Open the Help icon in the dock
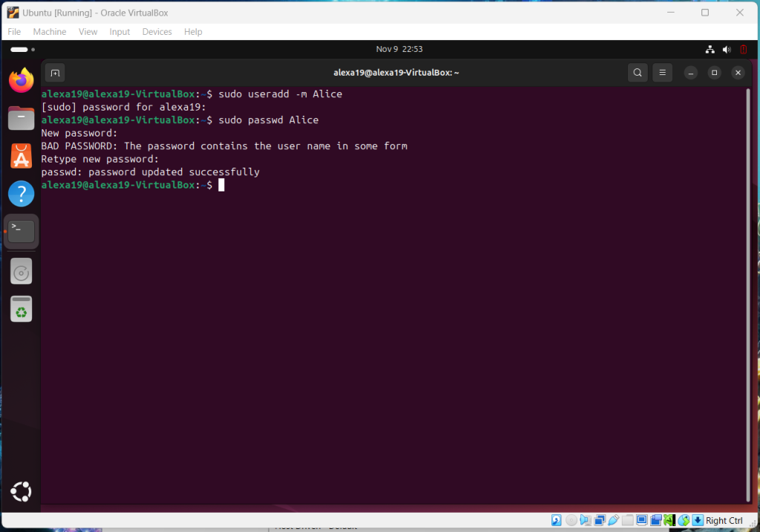The image size is (760, 532). (x=21, y=194)
